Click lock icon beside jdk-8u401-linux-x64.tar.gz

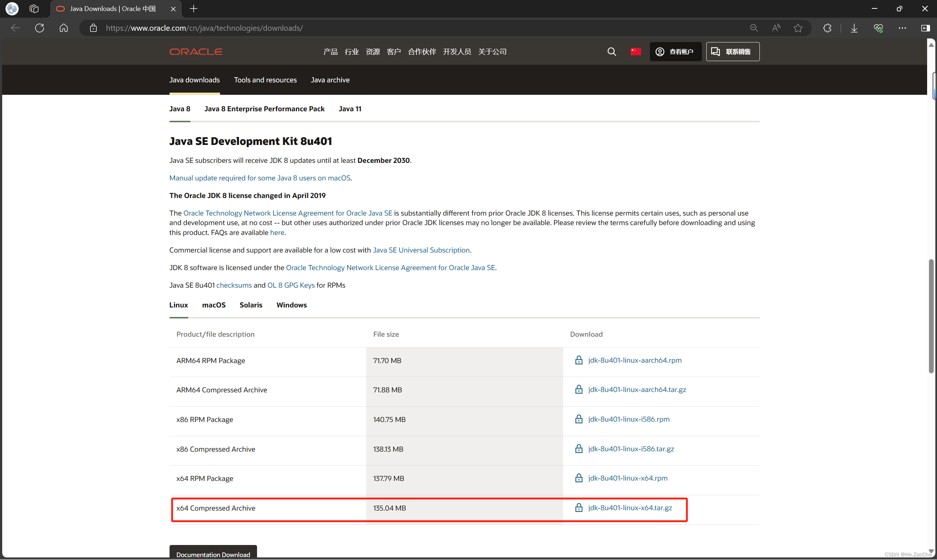pyautogui.click(x=579, y=507)
